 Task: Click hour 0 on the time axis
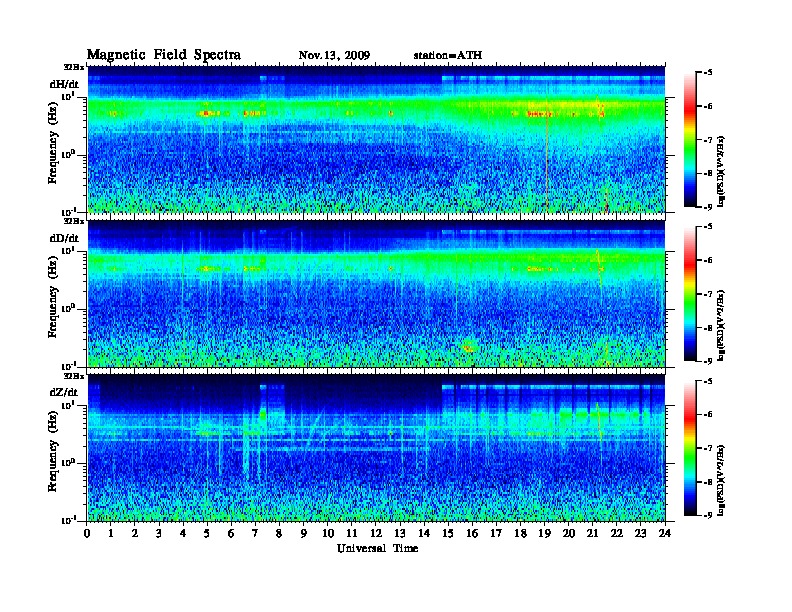point(87,534)
